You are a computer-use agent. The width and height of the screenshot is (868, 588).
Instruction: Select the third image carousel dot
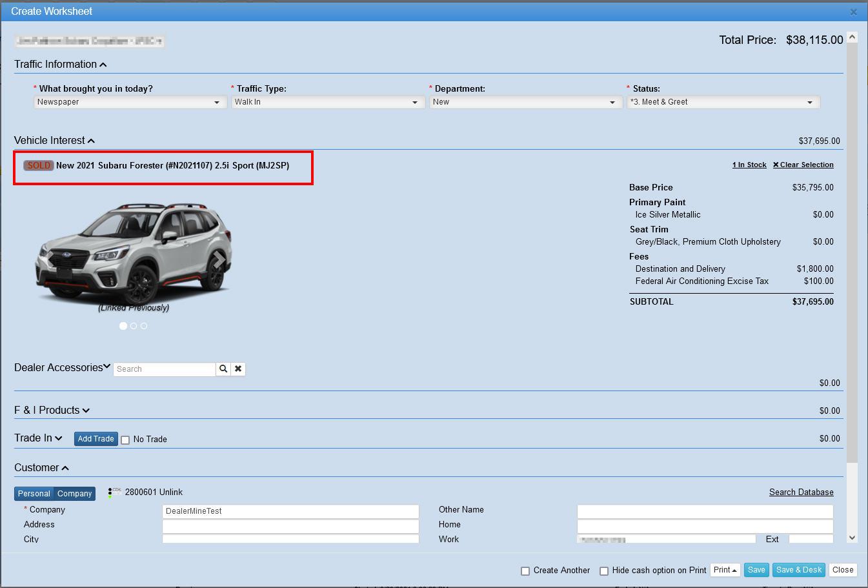pyautogui.click(x=144, y=326)
